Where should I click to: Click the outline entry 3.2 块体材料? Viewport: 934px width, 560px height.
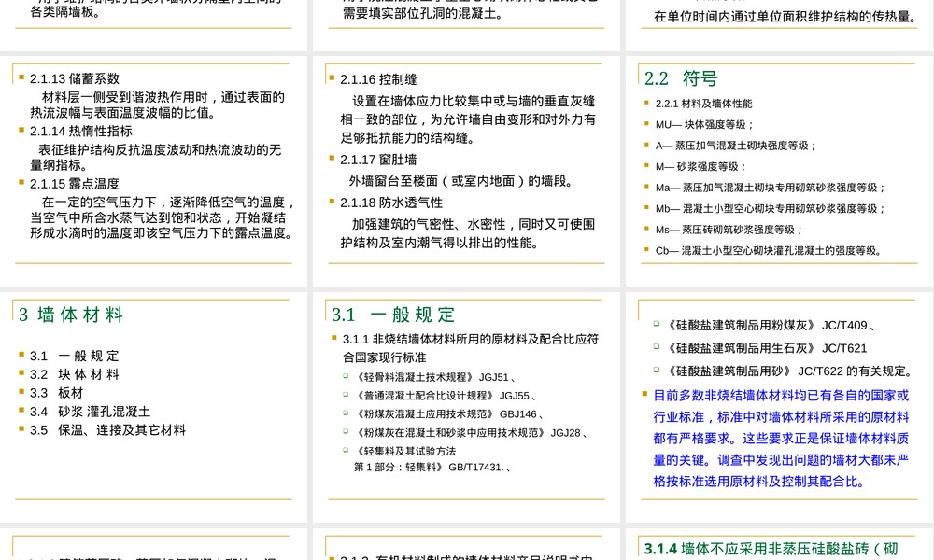click(75, 374)
